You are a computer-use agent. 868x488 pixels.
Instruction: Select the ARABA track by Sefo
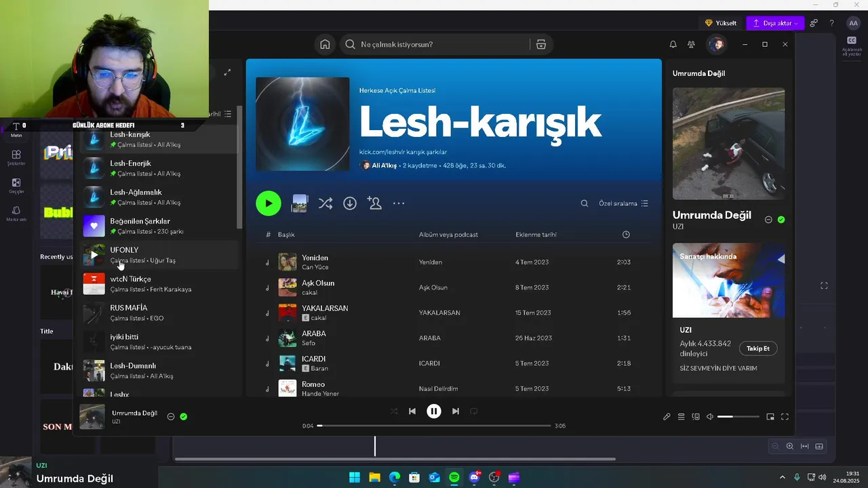(453, 338)
